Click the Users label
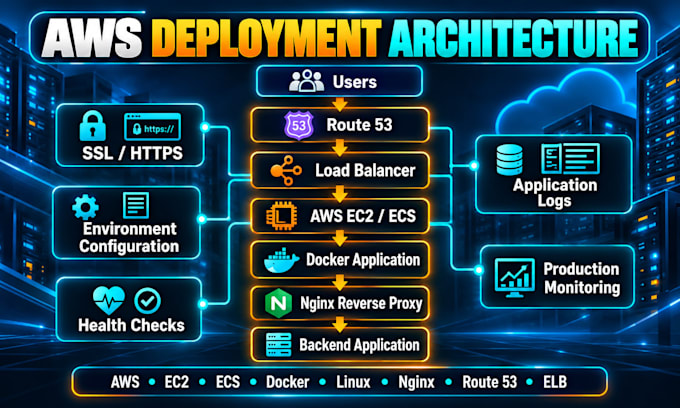680x408 pixels. click(x=355, y=82)
